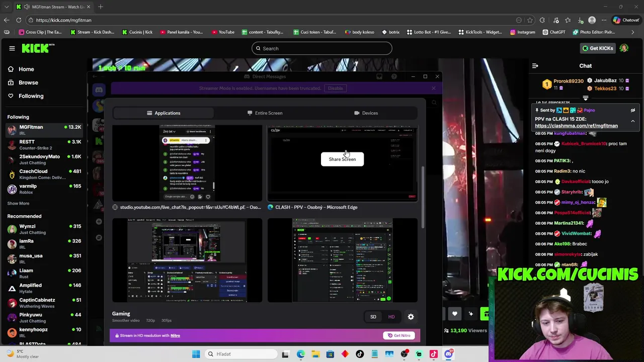Screen dimensions: 644x362
Task: Disable Streamer Mode in the Discord banner
Action: (335, 88)
